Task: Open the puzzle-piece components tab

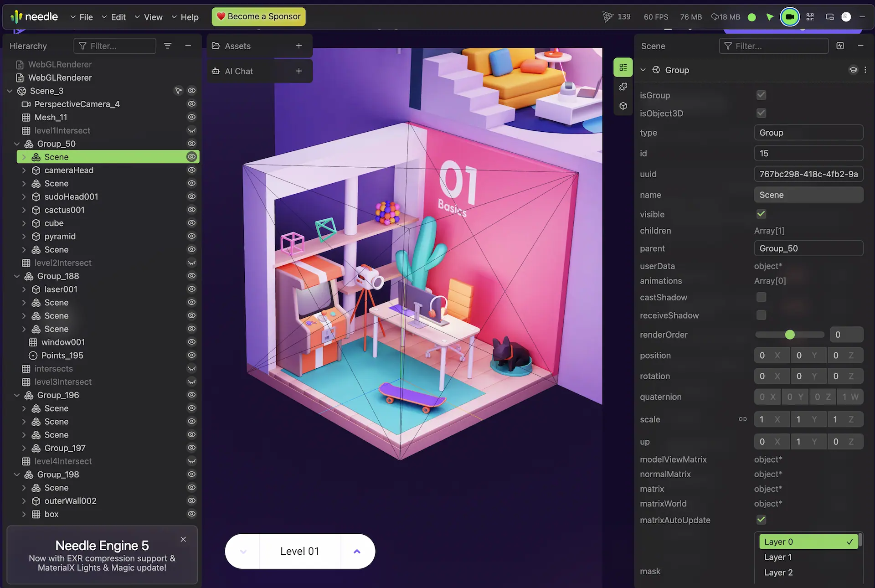Action: click(623, 87)
